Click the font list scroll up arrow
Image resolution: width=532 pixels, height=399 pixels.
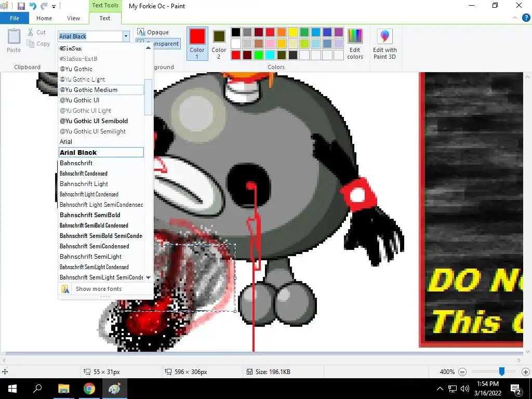coord(148,48)
